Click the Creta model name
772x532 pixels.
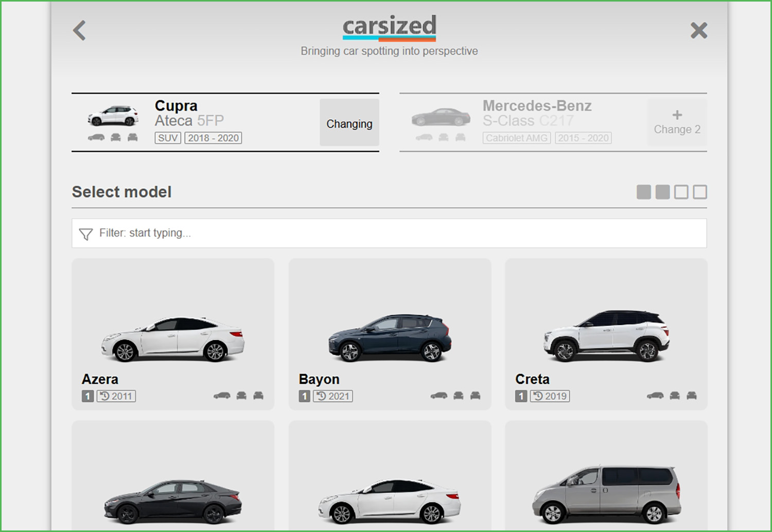(532, 379)
